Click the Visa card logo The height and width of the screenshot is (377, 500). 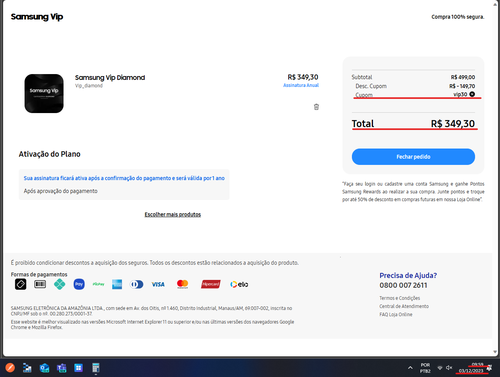[x=158, y=284]
